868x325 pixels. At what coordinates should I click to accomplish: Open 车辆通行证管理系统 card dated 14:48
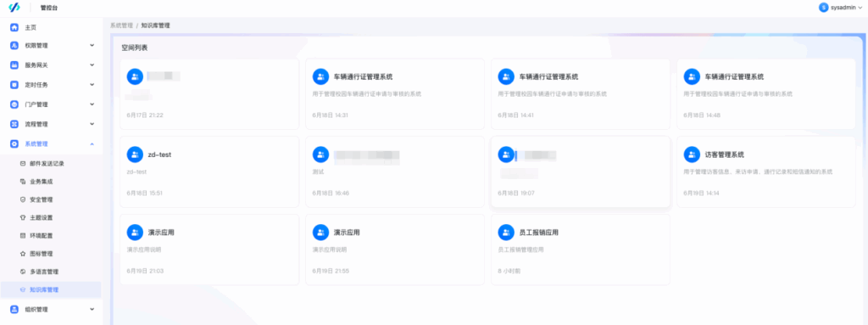[766, 94]
